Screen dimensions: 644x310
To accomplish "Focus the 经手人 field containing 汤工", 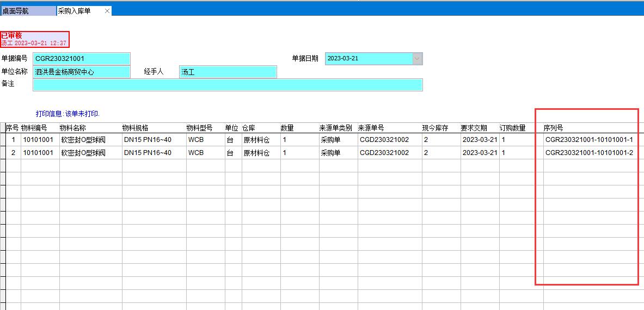I will 228,72.
